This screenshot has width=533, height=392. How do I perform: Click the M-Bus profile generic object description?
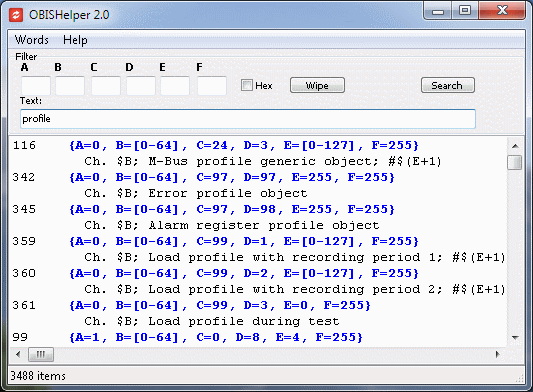[263, 161]
